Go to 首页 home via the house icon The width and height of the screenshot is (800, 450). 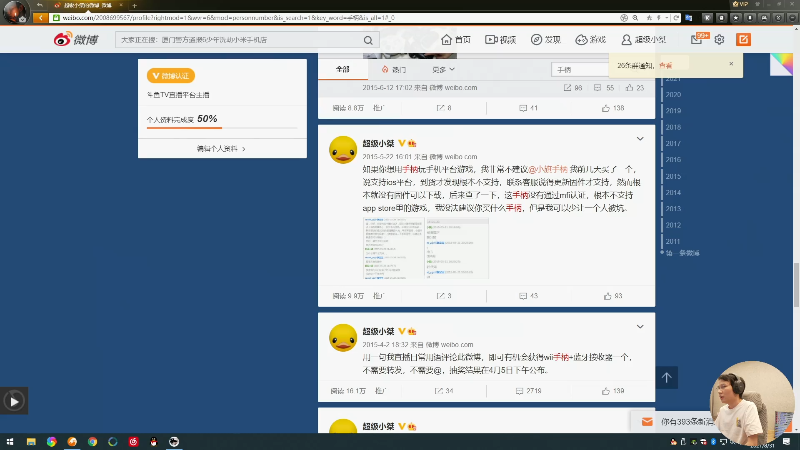tap(456, 39)
